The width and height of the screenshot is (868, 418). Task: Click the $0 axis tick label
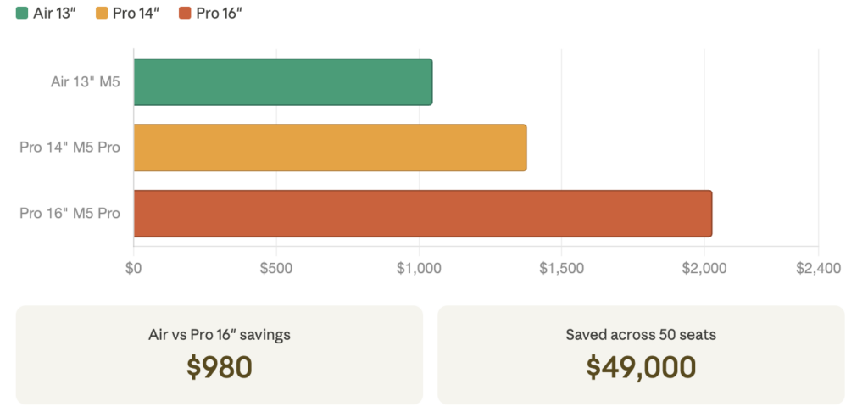133,269
